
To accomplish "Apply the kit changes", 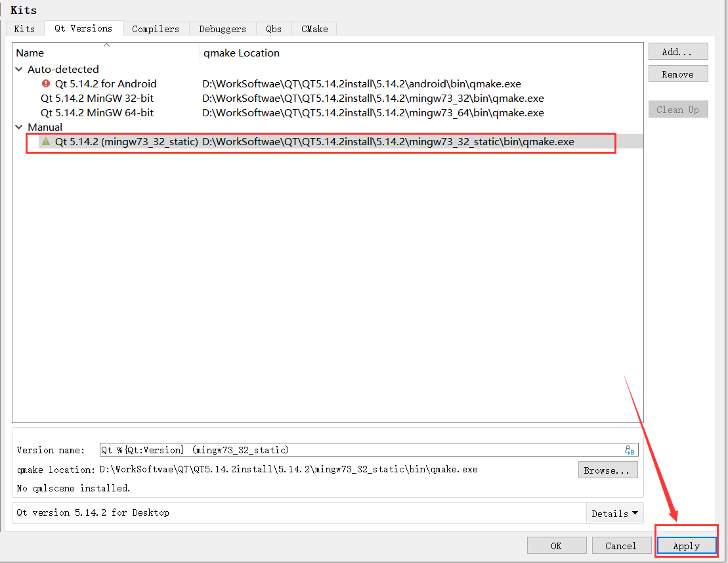I will pyautogui.click(x=686, y=545).
